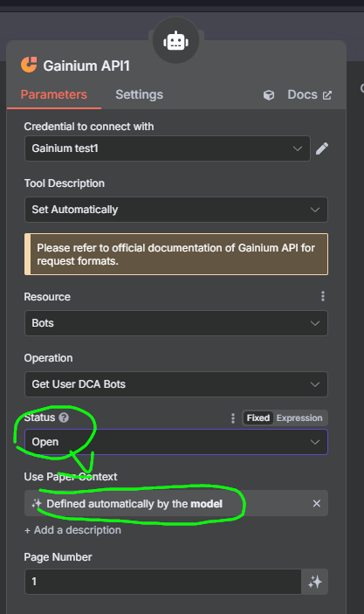The image size is (364, 614).
Task: Click sparkle icon beside Page Number
Action: [315, 582]
